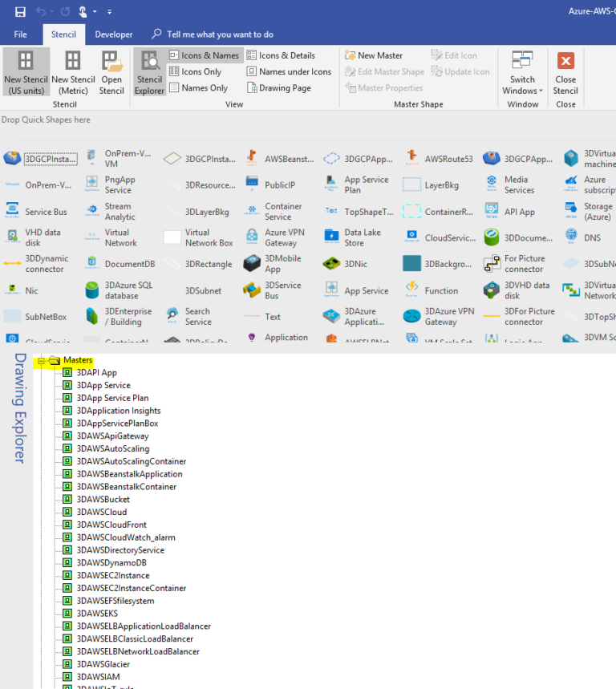Select the 3DMobile App master shape

[273, 264]
